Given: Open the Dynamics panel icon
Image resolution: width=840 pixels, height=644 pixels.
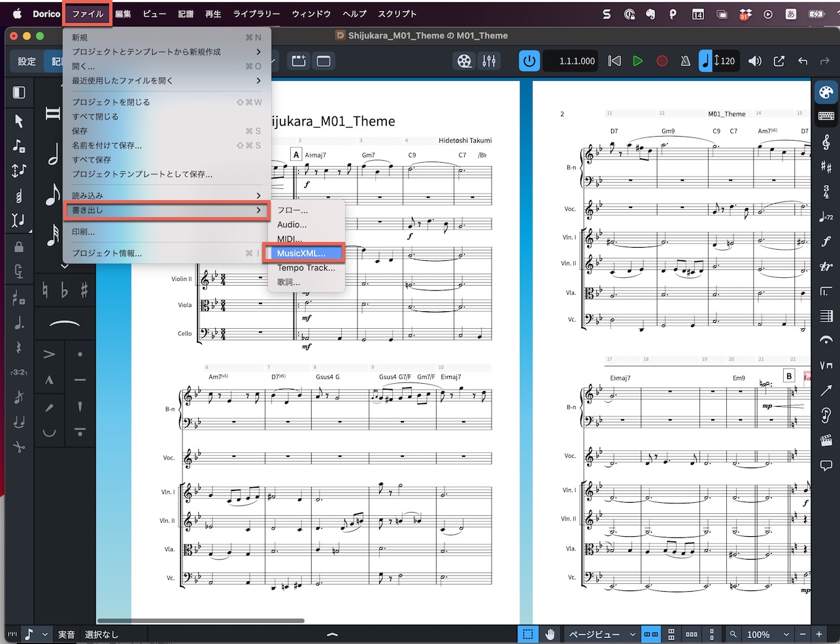Looking at the screenshot, I should point(826,241).
